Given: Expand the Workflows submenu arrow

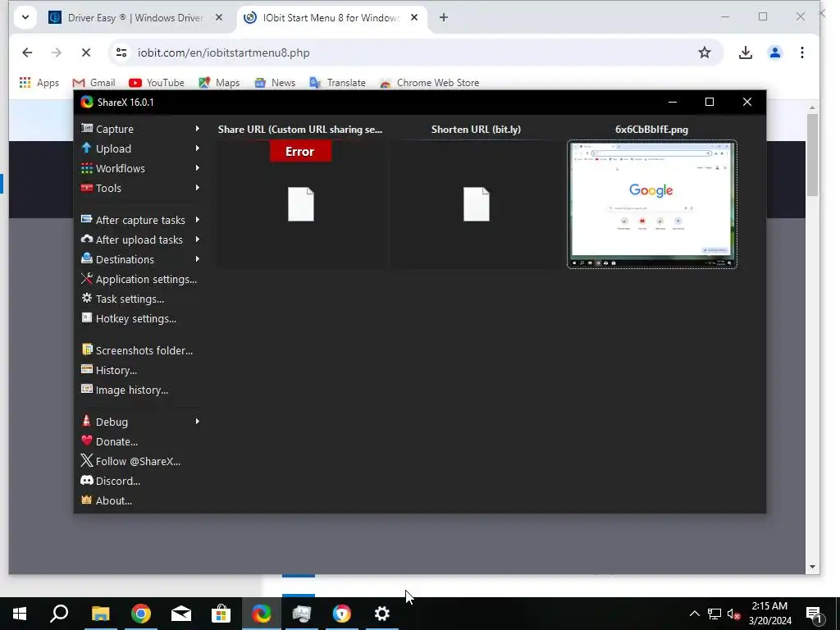Looking at the screenshot, I should (198, 168).
